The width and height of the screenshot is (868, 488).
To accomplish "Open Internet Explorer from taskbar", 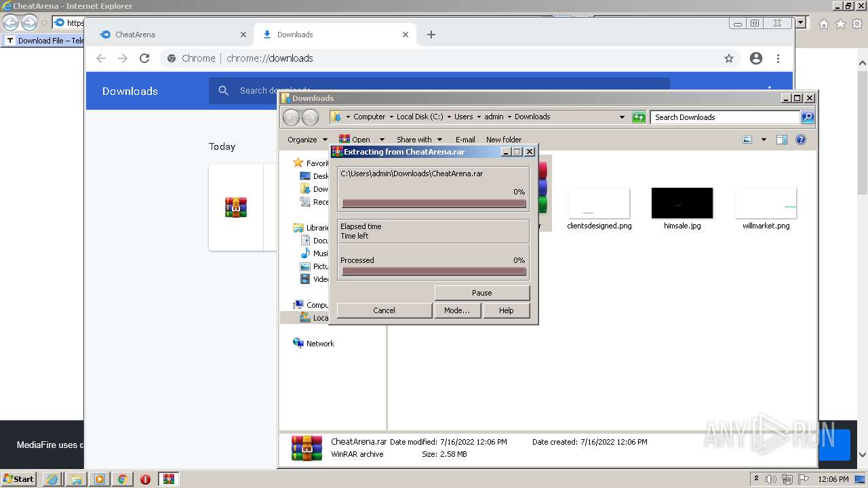I will pyautogui.click(x=53, y=479).
